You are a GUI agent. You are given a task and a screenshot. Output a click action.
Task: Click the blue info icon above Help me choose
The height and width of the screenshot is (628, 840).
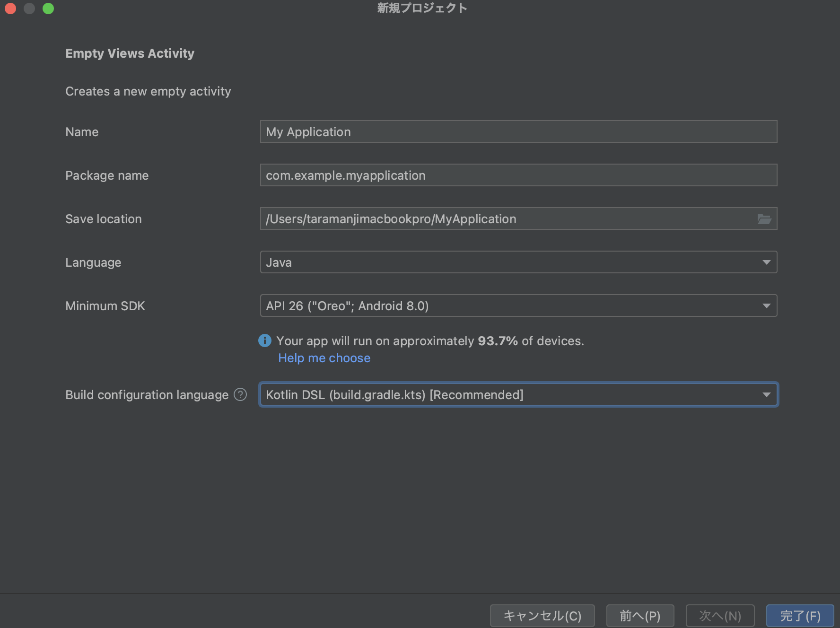click(265, 340)
